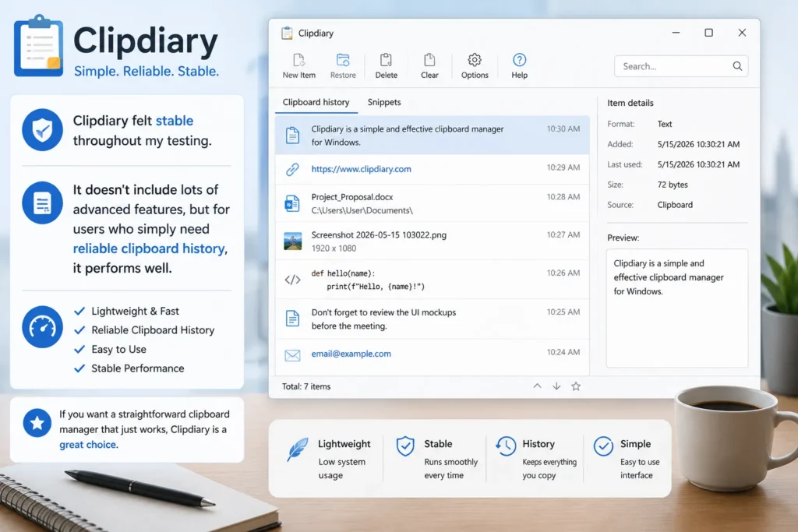Screen dimensions: 798x532
Task: Open the Options gear icon
Action: click(475, 60)
